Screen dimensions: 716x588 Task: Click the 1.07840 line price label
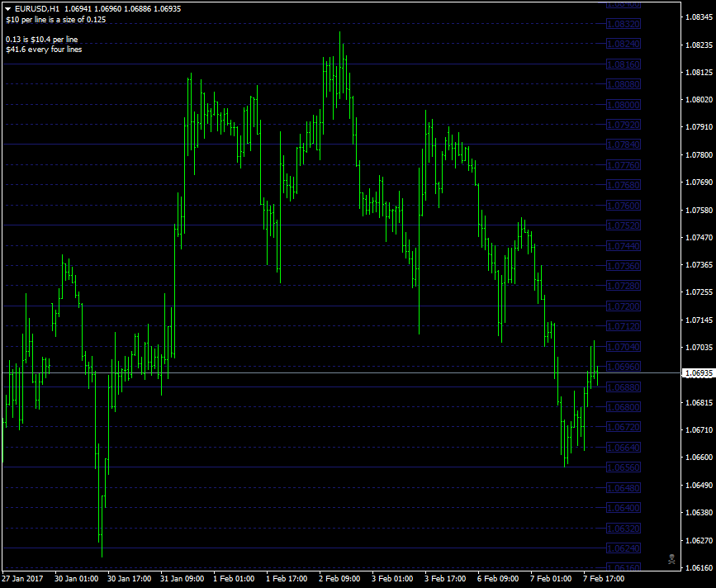click(x=624, y=145)
